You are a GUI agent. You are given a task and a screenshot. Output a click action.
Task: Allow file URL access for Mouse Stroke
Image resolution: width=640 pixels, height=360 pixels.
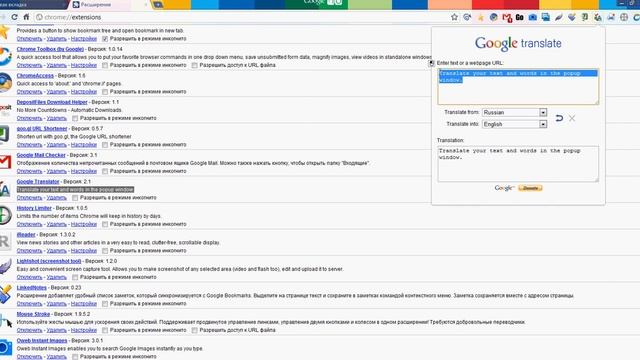195,330
